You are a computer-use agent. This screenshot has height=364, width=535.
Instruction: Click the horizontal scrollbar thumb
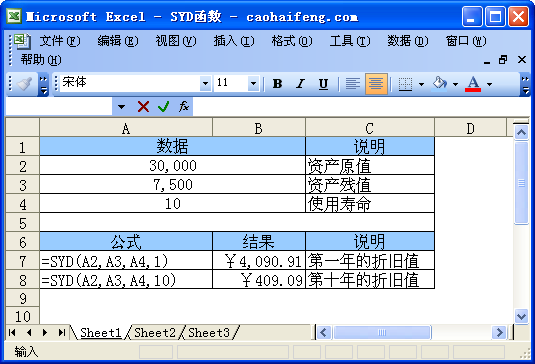382,332
